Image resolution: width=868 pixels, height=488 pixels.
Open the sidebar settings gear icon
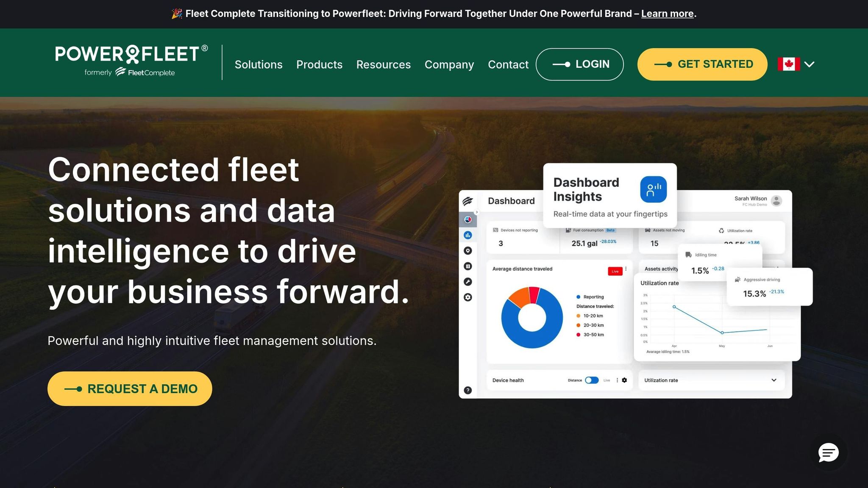point(468,297)
